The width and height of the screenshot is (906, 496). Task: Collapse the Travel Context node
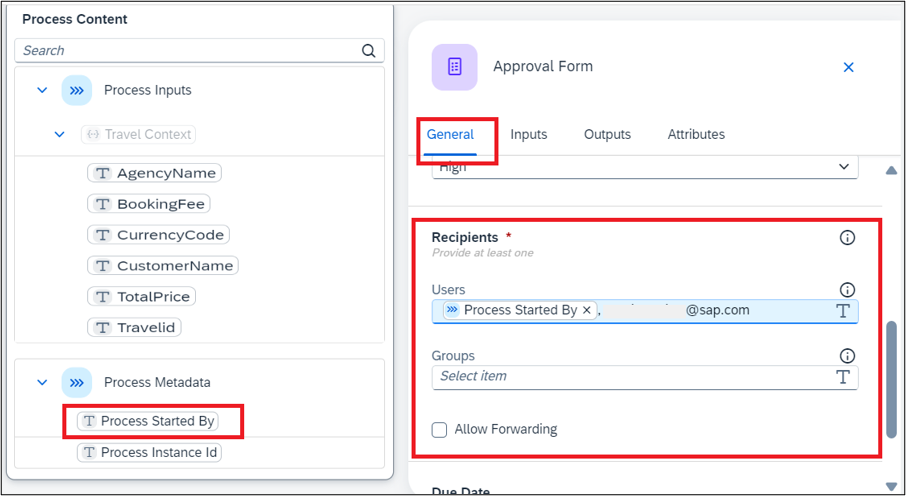(x=60, y=135)
